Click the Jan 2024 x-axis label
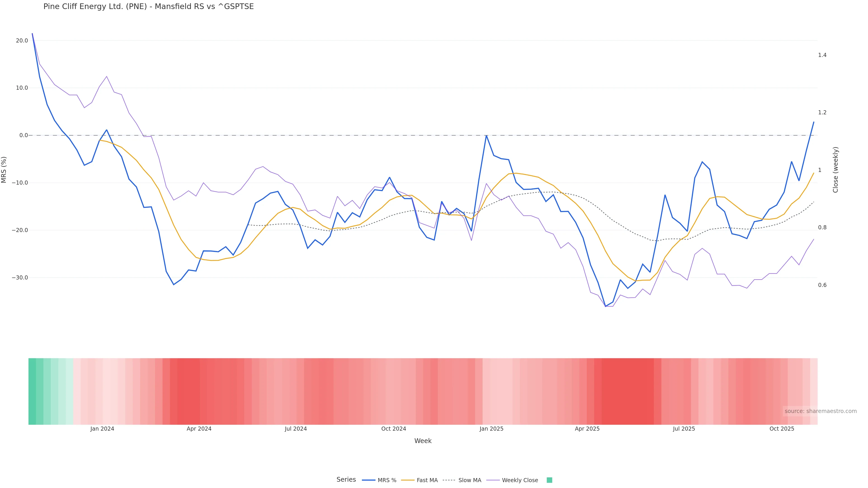This screenshot has width=868, height=488. (102, 429)
